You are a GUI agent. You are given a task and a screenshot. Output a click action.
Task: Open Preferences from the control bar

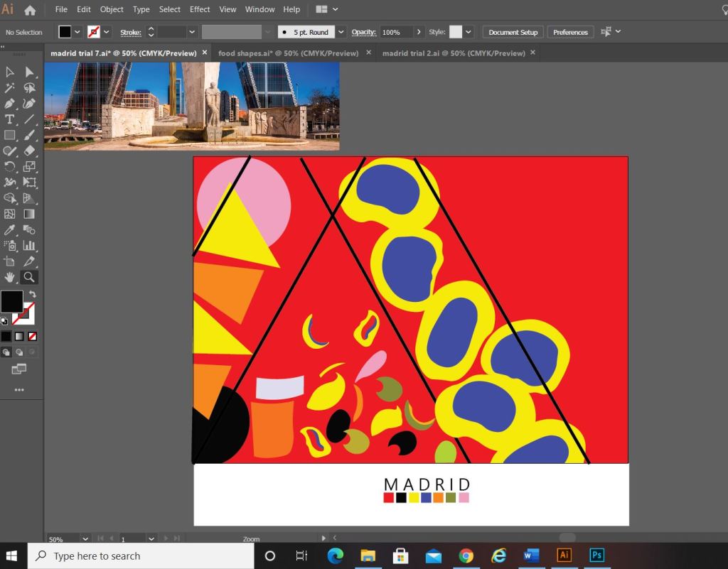(x=570, y=32)
